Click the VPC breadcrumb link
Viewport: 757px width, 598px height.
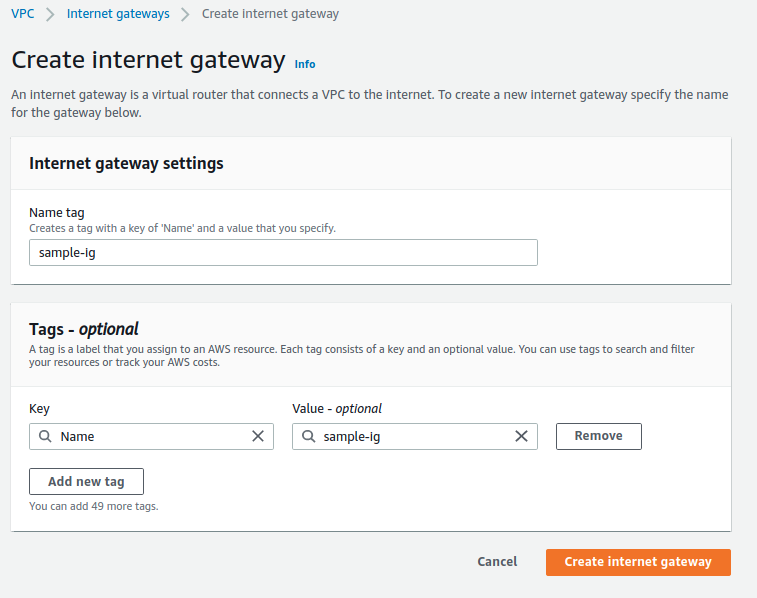pyautogui.click(x=22, y=14)
